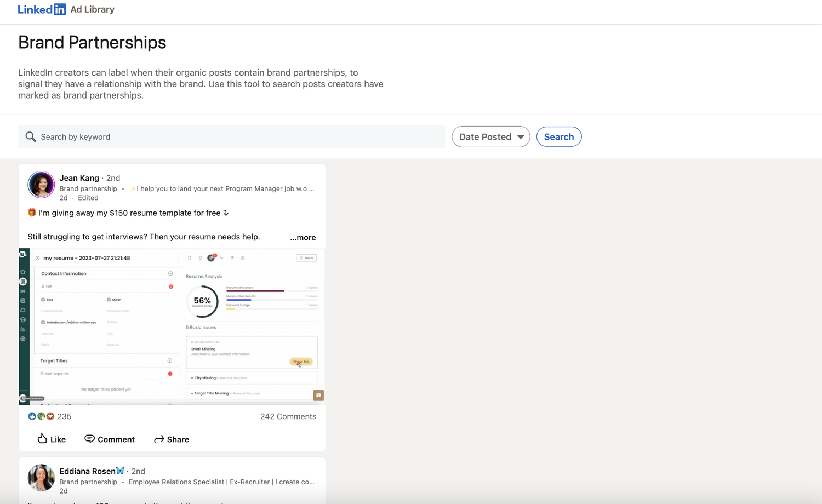Open the LinkedIn logo home link
Screen dimensions: 822x504
42,9
